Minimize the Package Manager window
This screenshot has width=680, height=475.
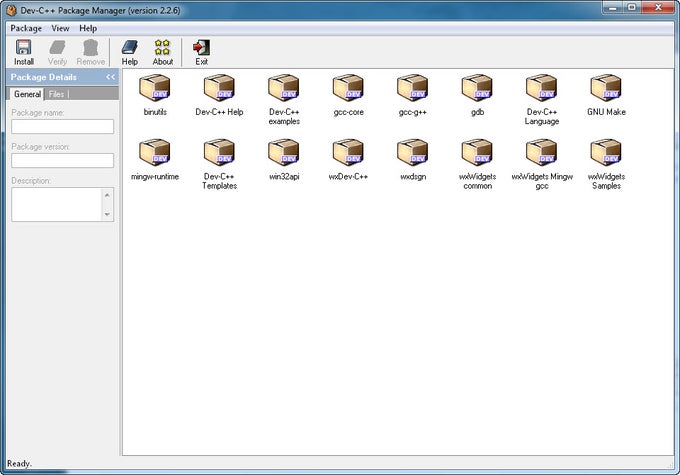coord(613,7)
